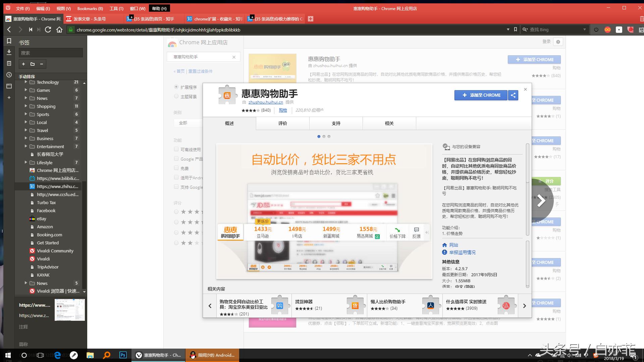Screen dimensions: 644x362
Task: Enable the 可离线使用 filter checkbox
Action: [x=176, y=149]
